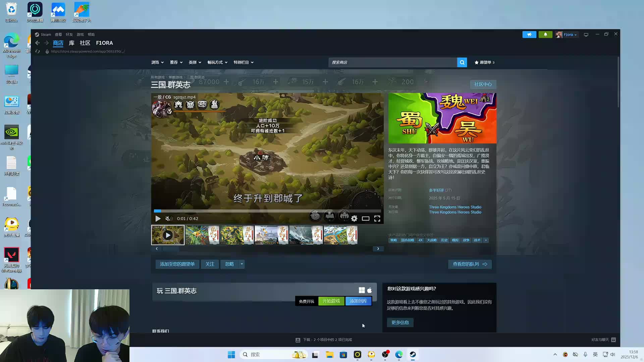Screen dimensions: 644x362
Task: Unmute the trailer video audio
Action: (x=169, y=219)
